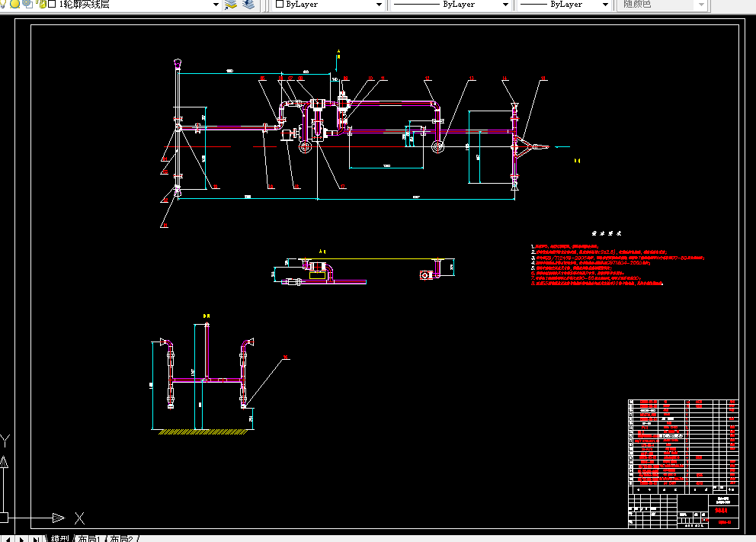Image resolution: width=756 pixels, height=542 pixels.
Task: Click the title block table in drawing
Action: (683, 463)
